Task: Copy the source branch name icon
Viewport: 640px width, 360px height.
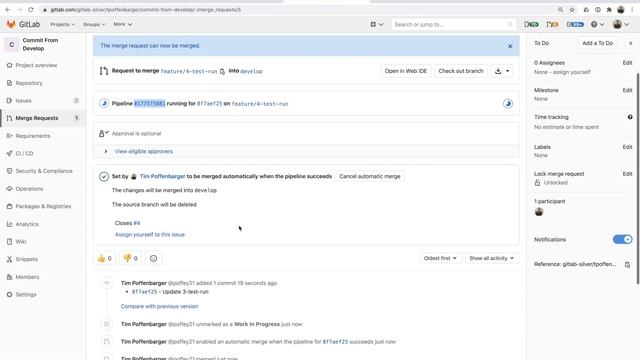Action: click(222, 71)
